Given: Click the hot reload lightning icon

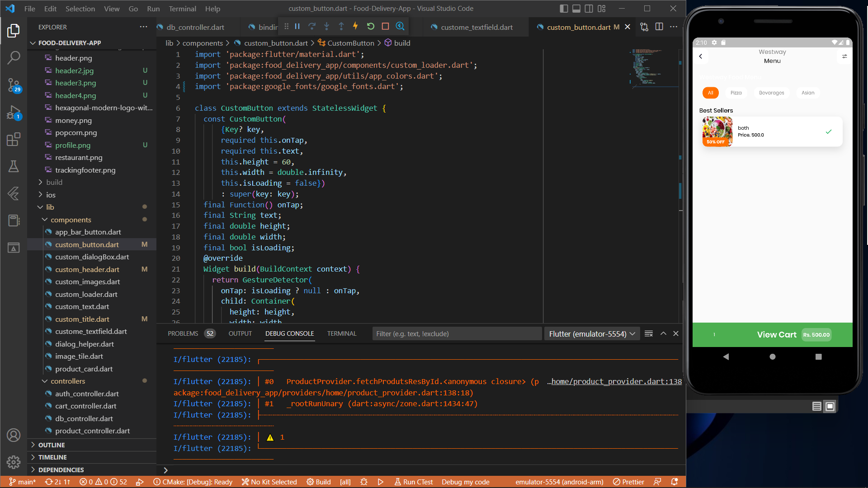Looking at the screenshot, I should (x=355, y=26).
